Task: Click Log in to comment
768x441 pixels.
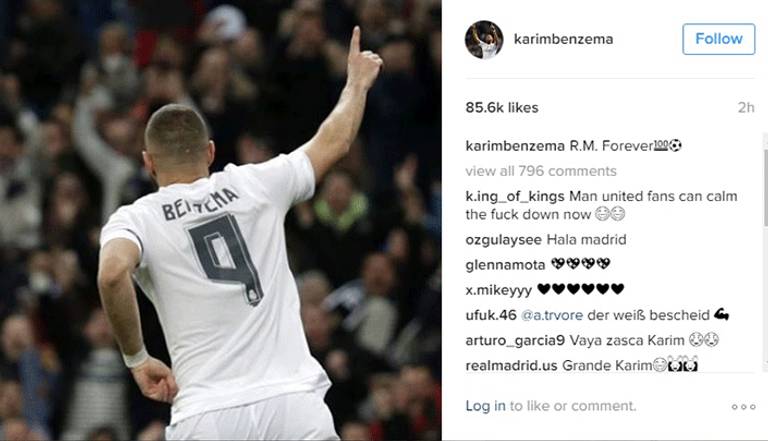Action: [x=485, y=406]
